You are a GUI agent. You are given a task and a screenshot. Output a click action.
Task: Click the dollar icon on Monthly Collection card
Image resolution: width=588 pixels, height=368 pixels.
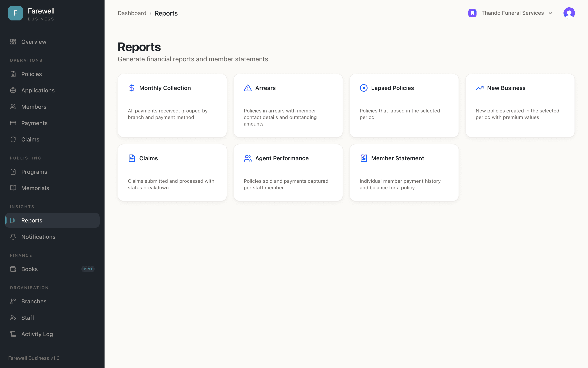pos(132,88)
